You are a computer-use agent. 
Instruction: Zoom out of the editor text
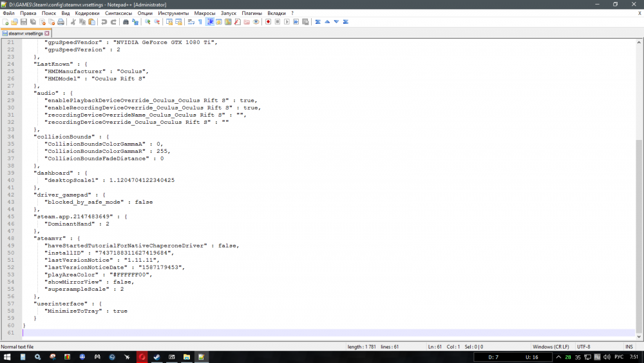[x=157, y=22]
